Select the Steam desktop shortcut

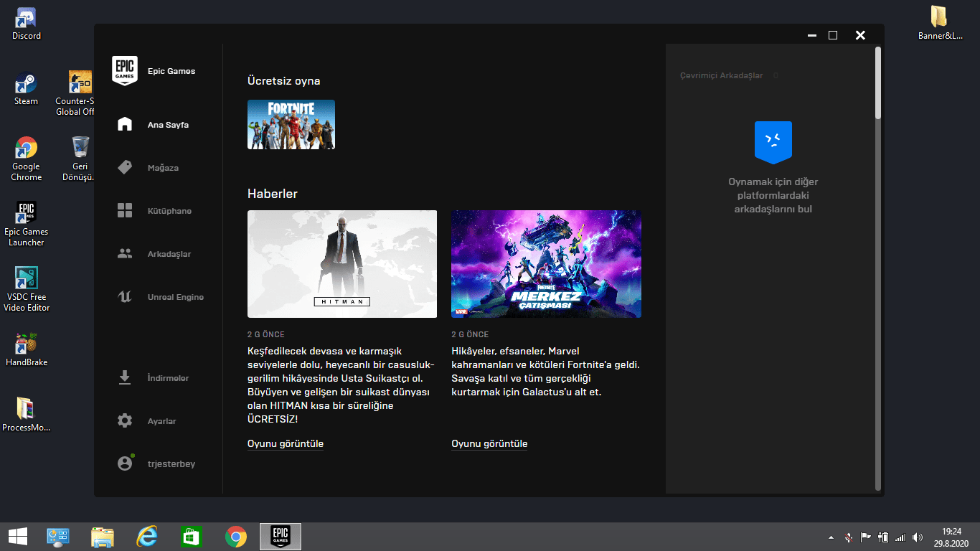click(27, 90)
